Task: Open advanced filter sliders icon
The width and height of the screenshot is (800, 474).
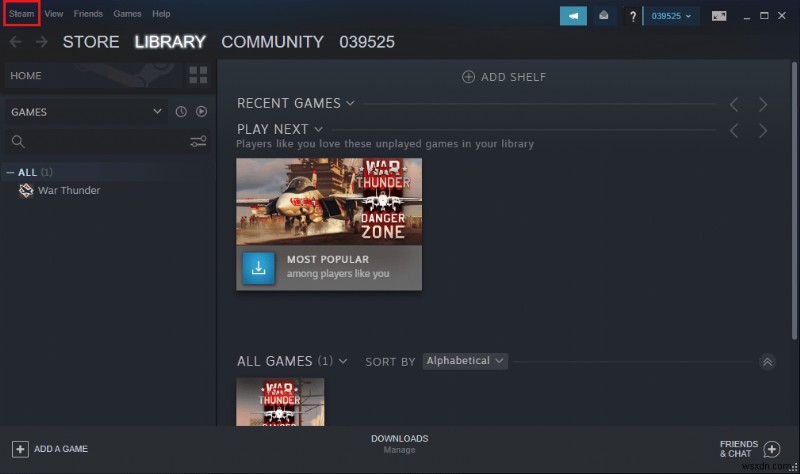Action: 198,141
